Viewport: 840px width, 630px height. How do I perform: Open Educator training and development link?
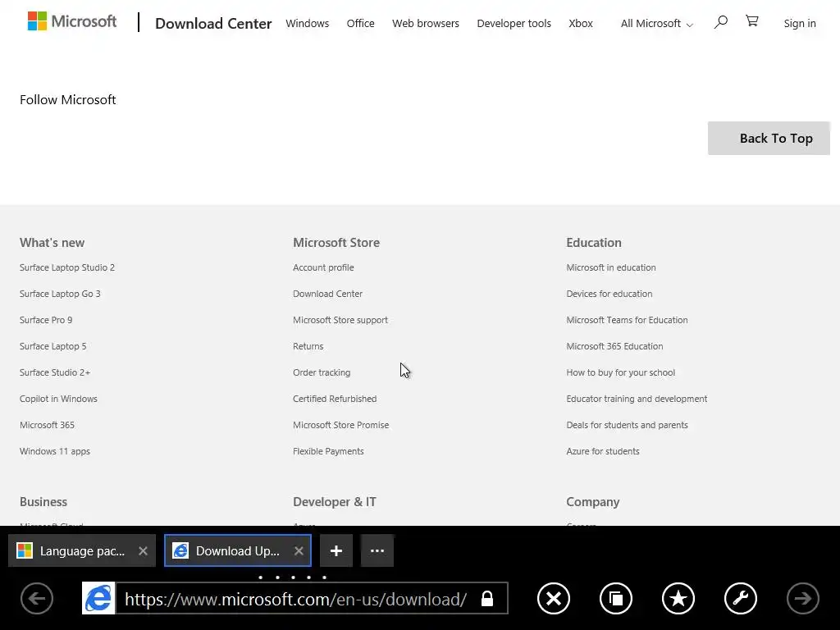point(637,399)
